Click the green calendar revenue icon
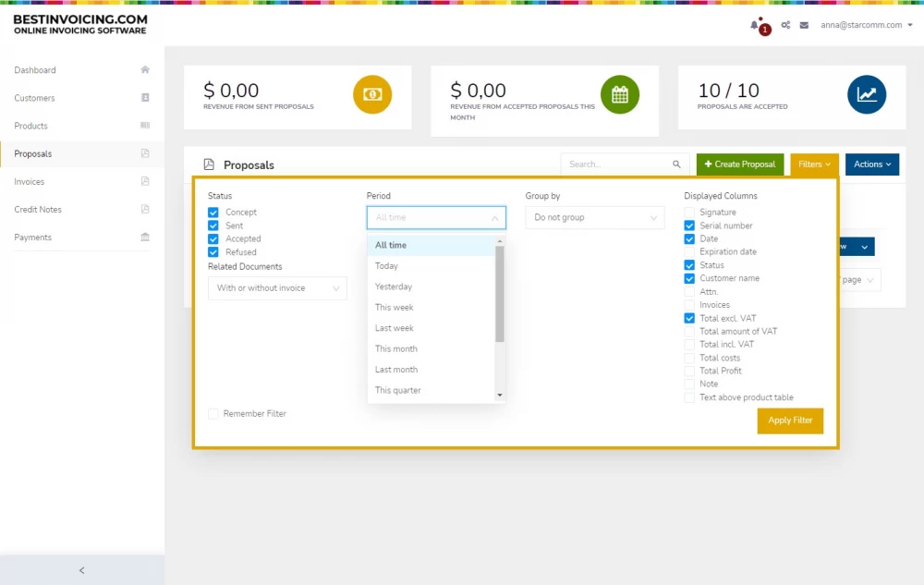 pos(620,94)
